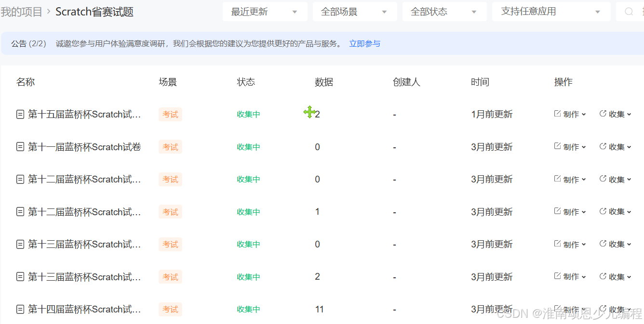Click the search magnifier icon at top
Viewport: 644px width, 324px height.
coord(629,12)
